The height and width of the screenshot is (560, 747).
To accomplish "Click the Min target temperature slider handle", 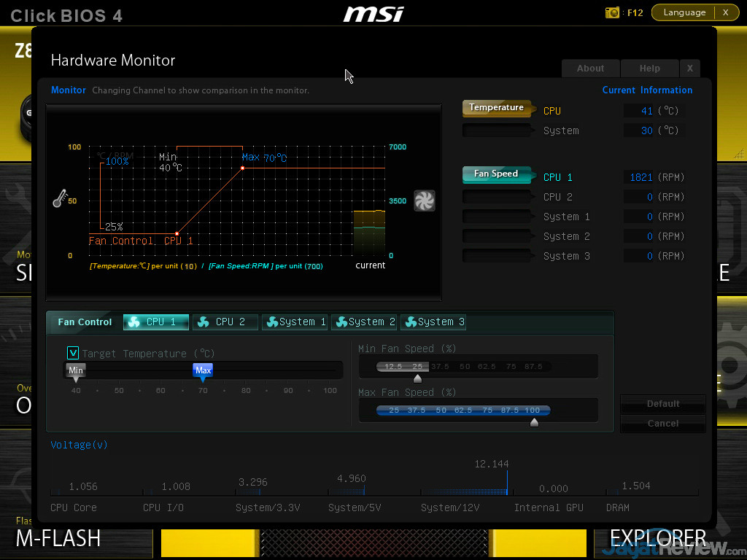I will point(76,372).
